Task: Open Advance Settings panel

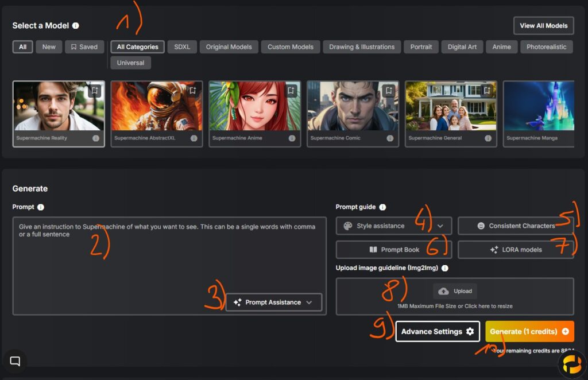Action: click(437, 331)
